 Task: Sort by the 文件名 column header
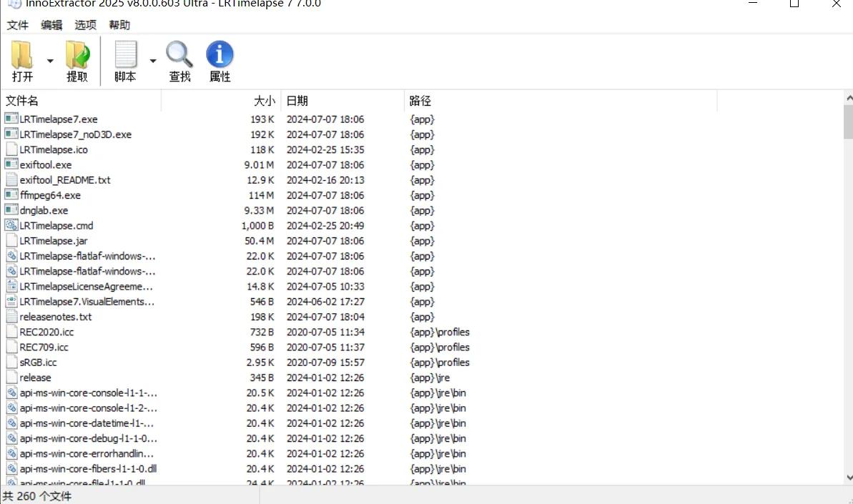click(x=82, y=101)
